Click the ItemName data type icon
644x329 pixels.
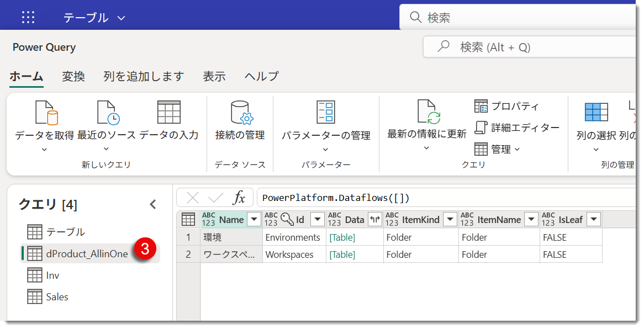[467, 219]
